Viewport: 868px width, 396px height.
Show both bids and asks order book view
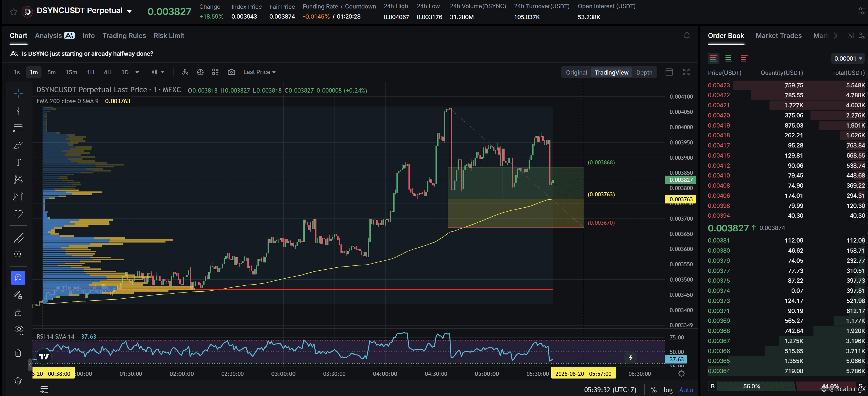pyautogui.click(x=713, y=59)
